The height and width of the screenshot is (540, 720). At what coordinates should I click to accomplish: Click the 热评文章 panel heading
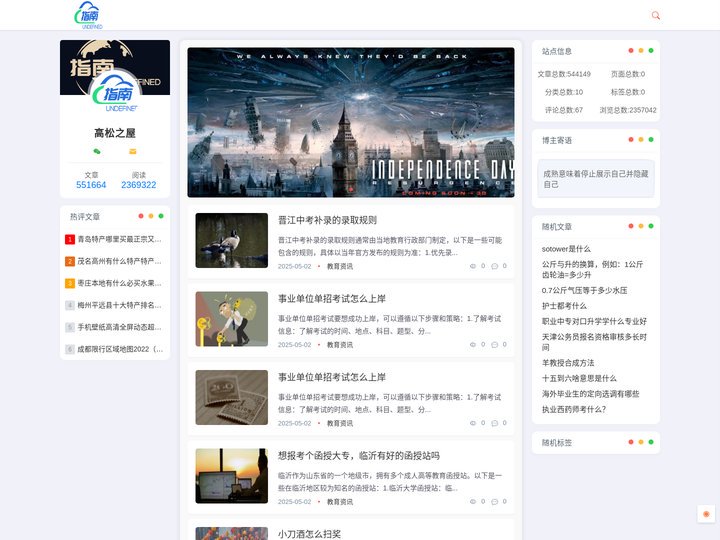coord(84,217)
